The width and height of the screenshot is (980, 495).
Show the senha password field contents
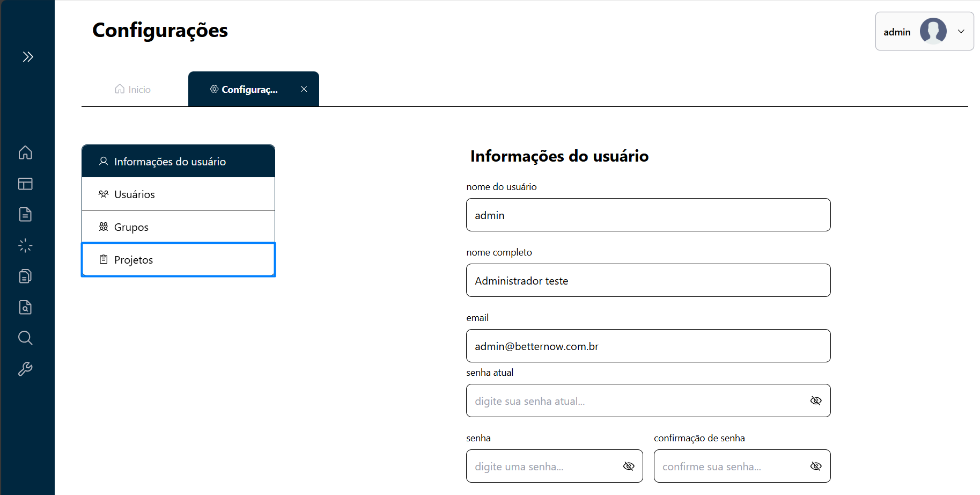point(629,466)
